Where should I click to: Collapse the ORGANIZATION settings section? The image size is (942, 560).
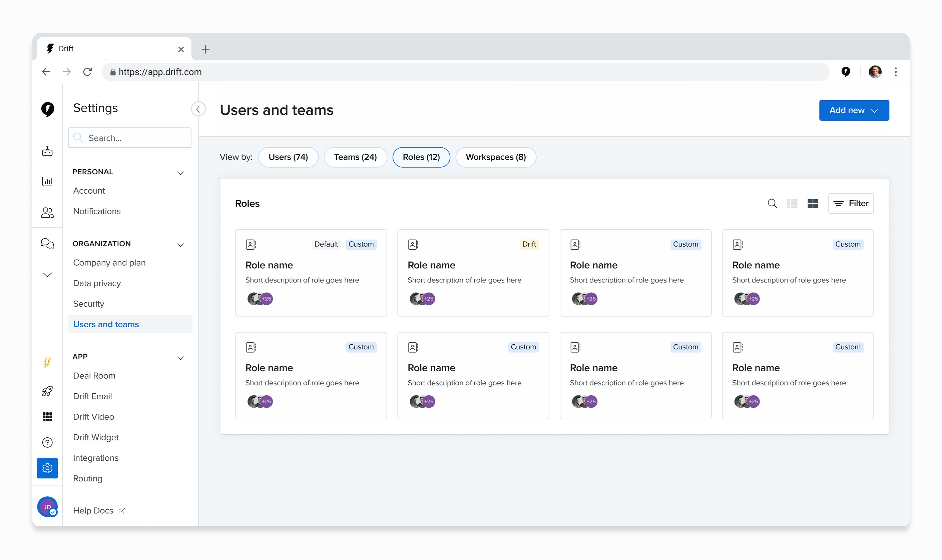[x=180, y=245]
